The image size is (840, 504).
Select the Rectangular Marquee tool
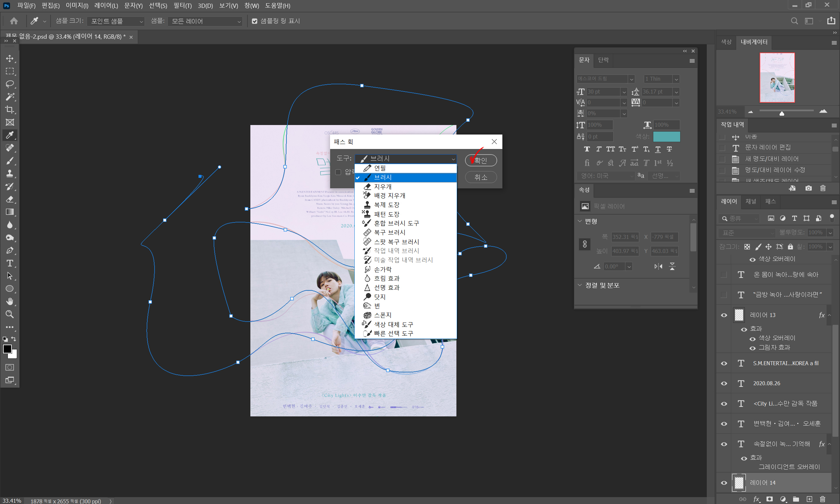tap(10, 71)
